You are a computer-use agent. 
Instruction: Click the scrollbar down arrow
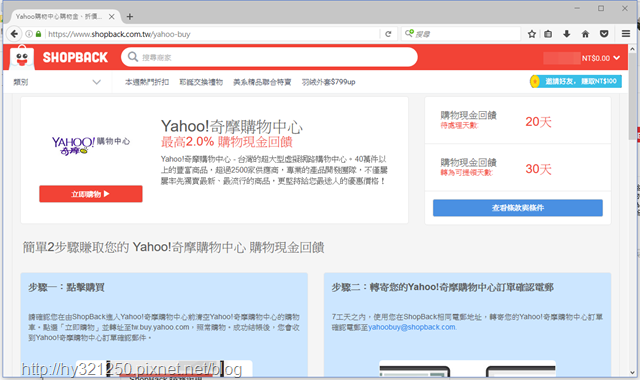(633, 372)
